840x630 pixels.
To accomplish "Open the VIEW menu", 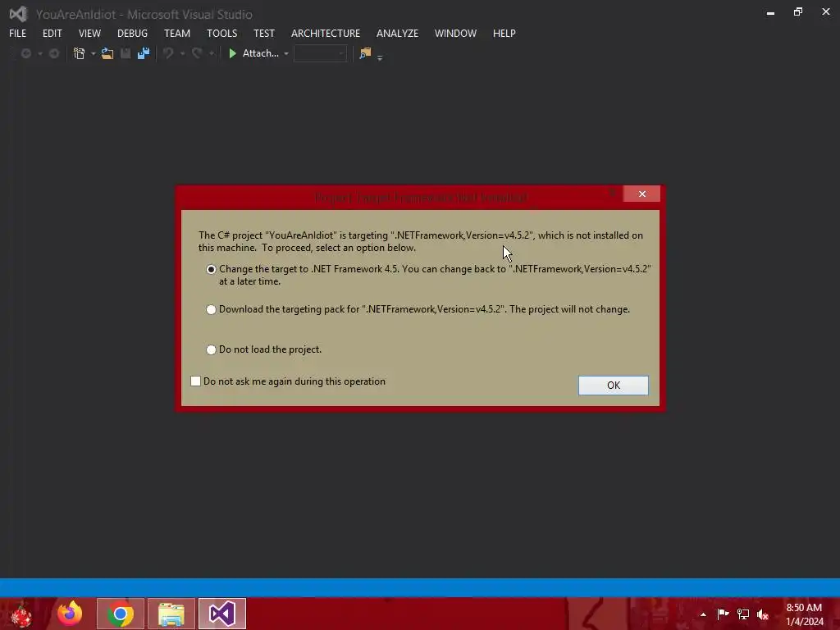I will tap(89, 33).
